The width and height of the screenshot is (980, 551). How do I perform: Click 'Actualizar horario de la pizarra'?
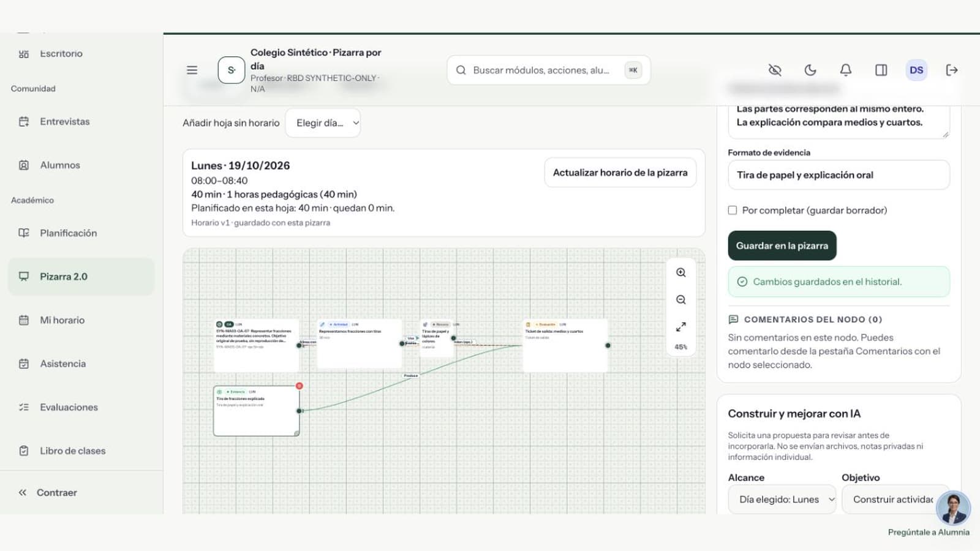click(620, 173)
